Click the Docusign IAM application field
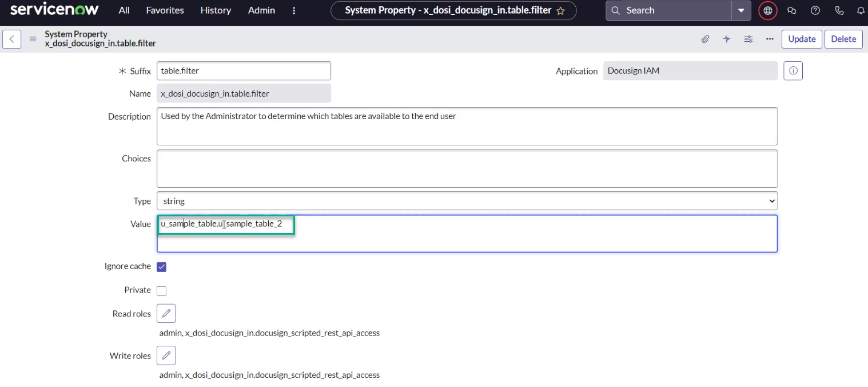Screen dimensions: 868x387 pos(691,71)
